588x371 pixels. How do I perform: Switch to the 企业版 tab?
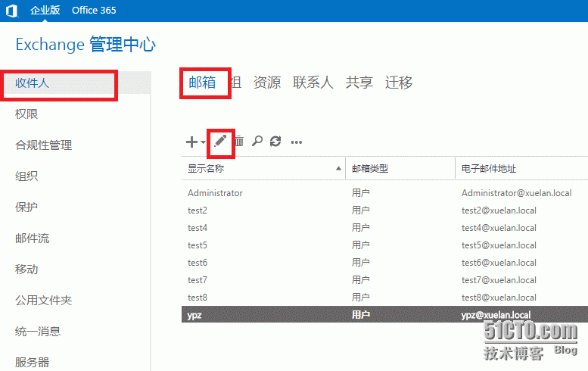pyautogui.click(x=45, y=10)
